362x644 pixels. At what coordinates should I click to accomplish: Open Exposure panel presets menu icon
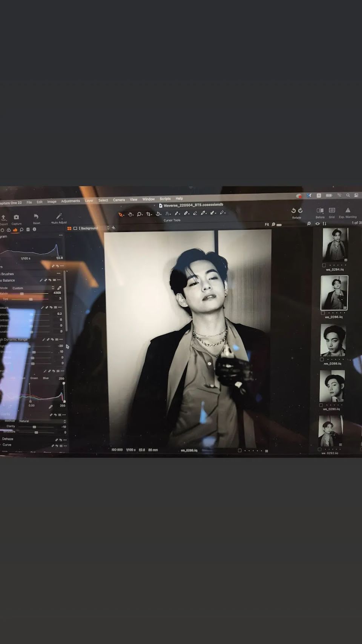(56, 307)
